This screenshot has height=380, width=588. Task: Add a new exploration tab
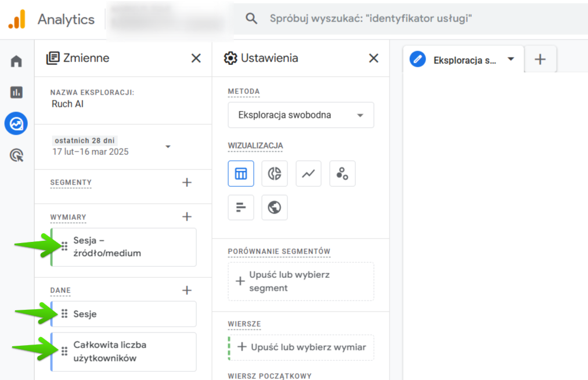[540, 59]
